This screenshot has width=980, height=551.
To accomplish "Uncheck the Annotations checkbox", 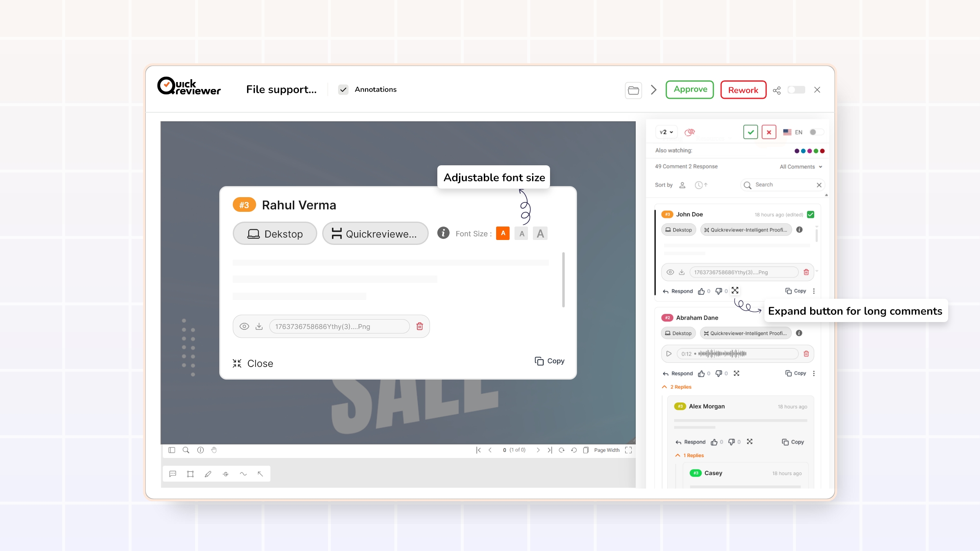I will [343, 90].
